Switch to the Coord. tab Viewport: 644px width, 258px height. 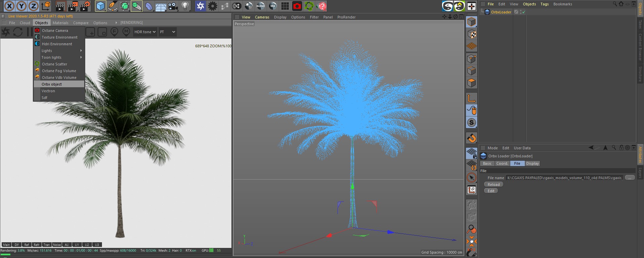pyautogui.click(x=502, y=163)
